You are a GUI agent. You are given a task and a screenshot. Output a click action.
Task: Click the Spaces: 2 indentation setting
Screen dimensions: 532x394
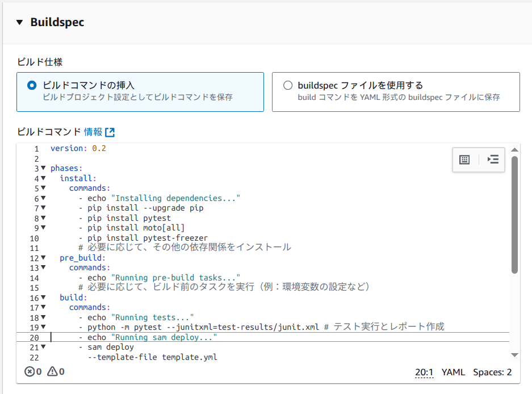coord(492,372)
